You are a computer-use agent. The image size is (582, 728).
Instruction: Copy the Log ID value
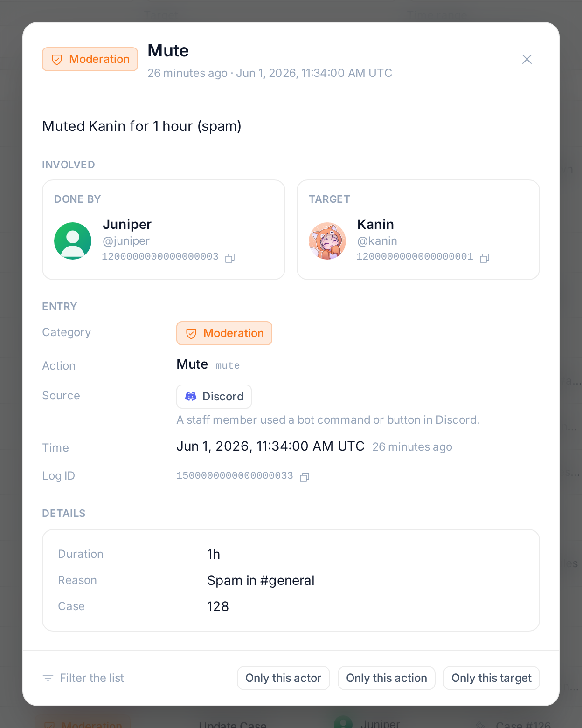pos(305,477)
